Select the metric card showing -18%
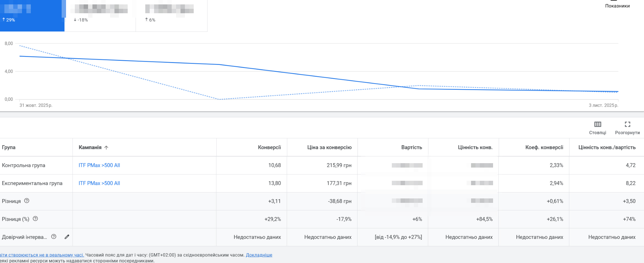The width and height of the screenshot is (644, 263). click(100, 16)
